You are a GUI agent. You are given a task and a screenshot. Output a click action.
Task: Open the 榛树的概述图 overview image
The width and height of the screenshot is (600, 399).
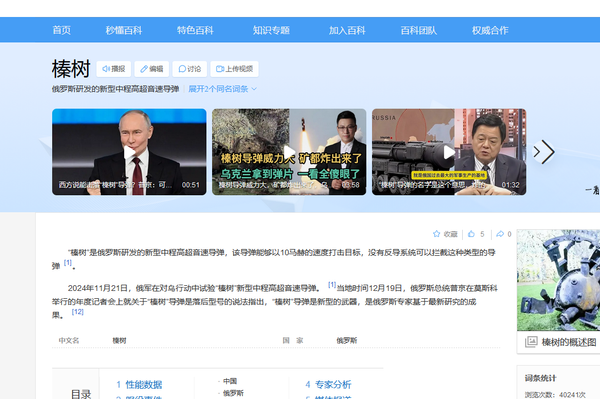pyautogui.click(x=559, y=280)
